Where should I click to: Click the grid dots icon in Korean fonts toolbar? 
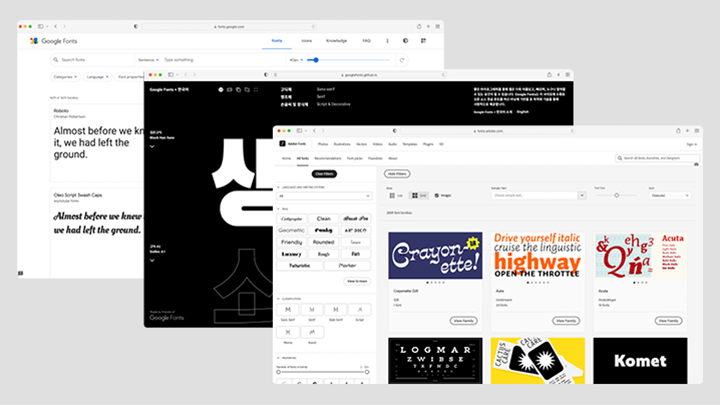point(256,90)
